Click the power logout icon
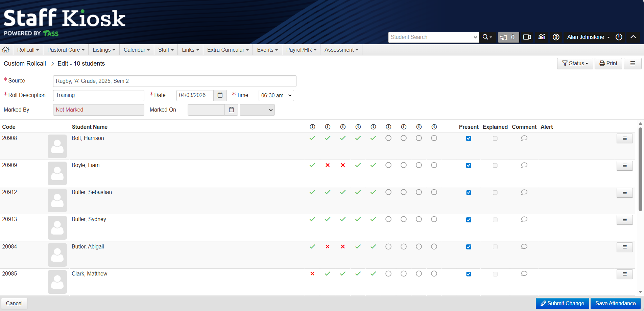Viewport: 644px width, 311px height. 619,37
